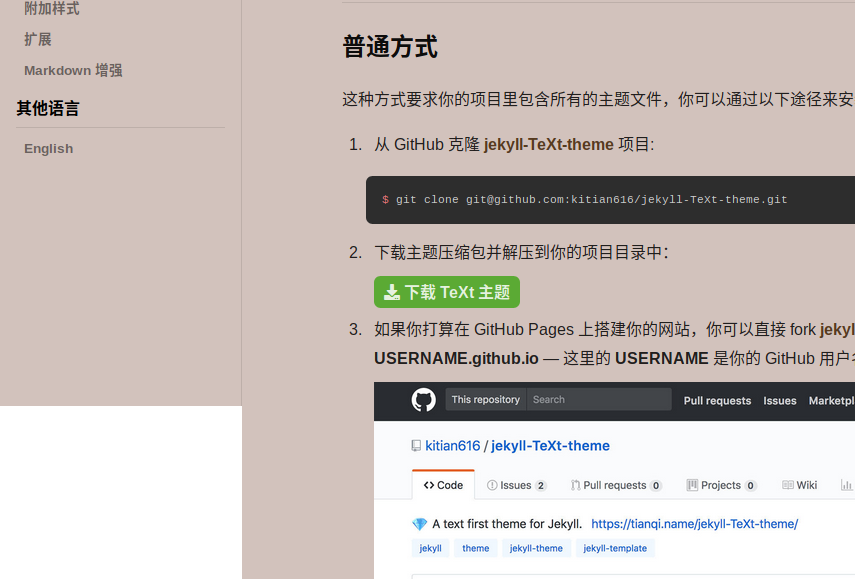Click the theme topic tag
The width and height of the screenshot is (855, 579).
pos(475,548)
